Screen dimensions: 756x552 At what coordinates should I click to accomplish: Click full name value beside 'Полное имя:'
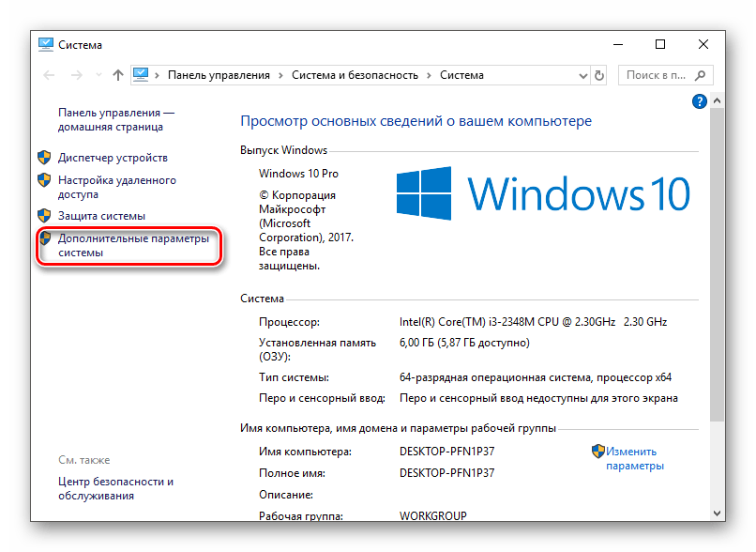(447, 473)
